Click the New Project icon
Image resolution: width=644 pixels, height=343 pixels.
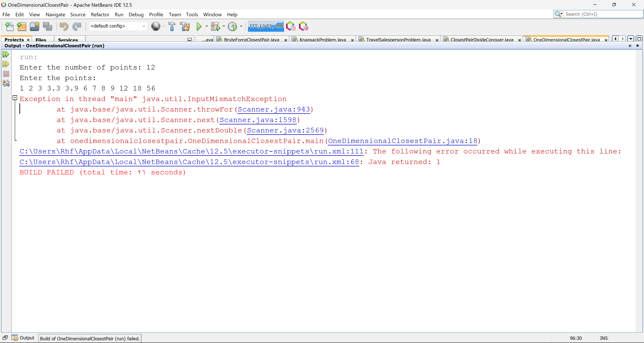point(22,26)
